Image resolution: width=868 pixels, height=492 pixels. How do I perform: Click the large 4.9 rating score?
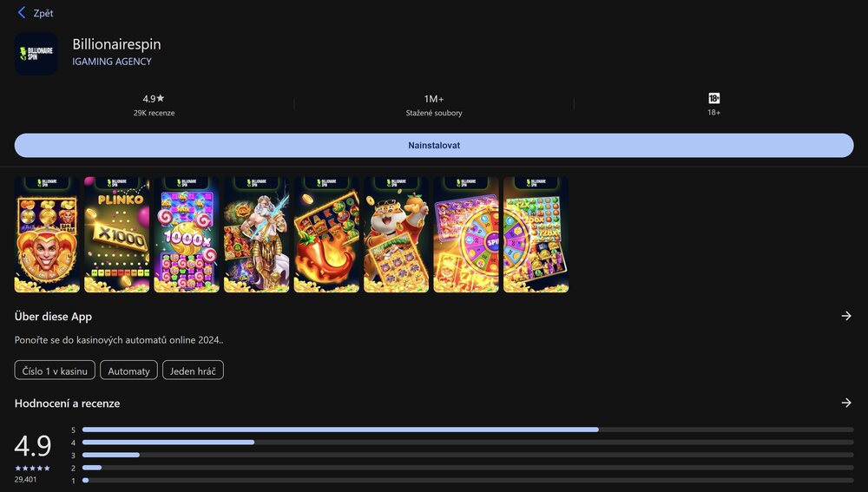coord(33,445)
